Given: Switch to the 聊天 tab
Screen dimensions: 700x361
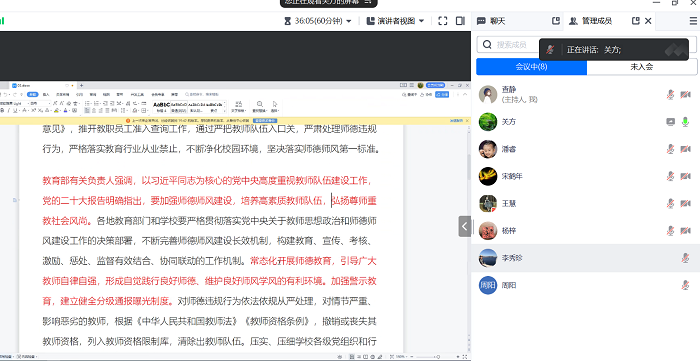Looking at the screenshot, I should (491, 21).
